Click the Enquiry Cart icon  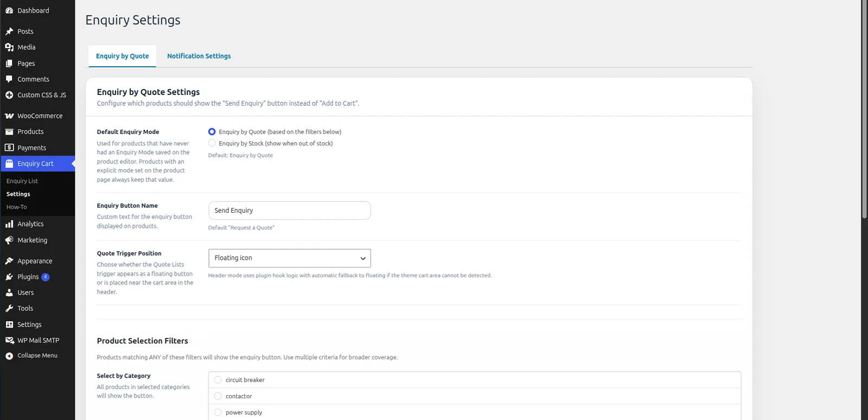9,163
